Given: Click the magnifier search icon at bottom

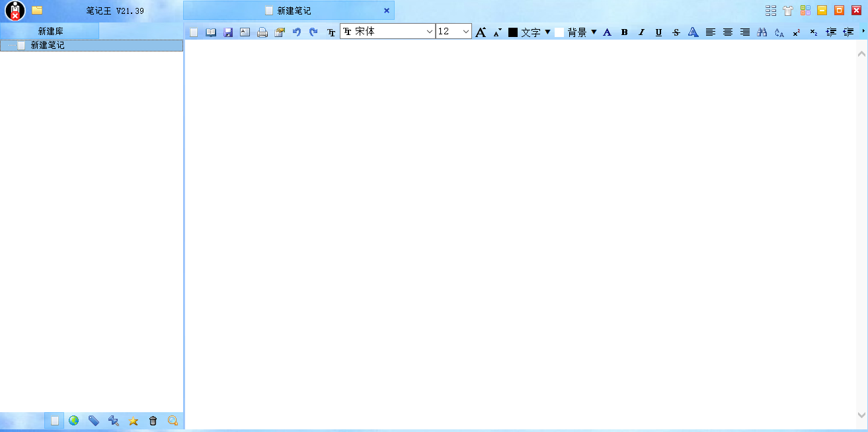Looking at the screenshot, I should pyautogui.click(x=173, y=421).
